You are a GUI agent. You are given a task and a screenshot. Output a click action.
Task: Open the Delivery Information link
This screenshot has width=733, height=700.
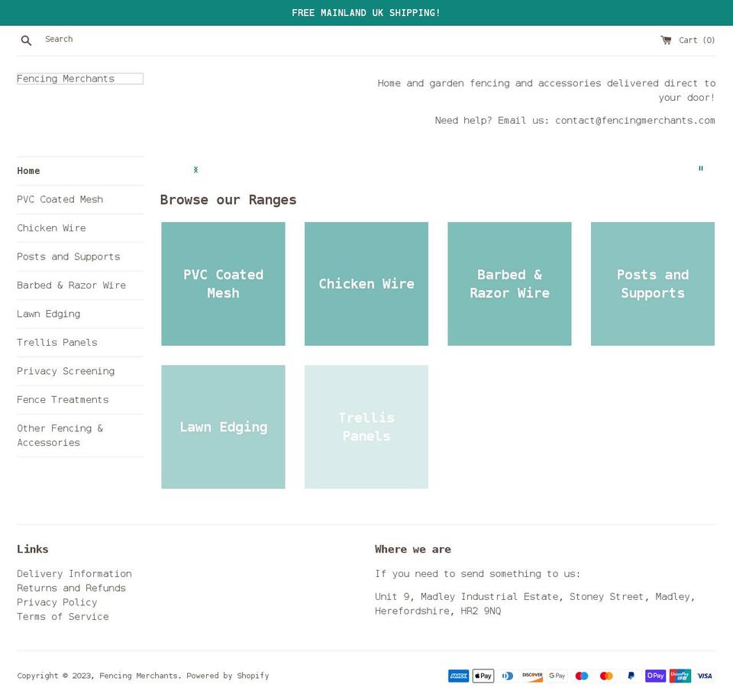pos(74,573)
